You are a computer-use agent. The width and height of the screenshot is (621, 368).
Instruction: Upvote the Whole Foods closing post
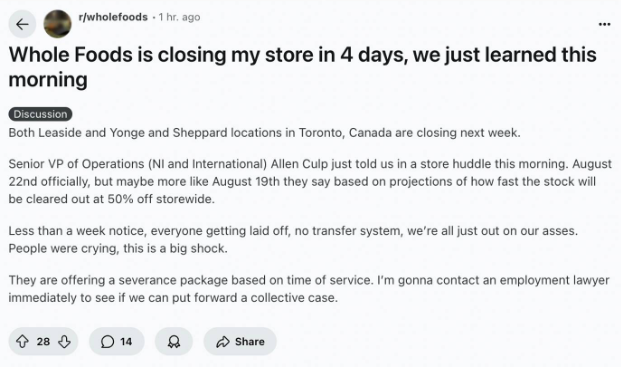point(23,341)
